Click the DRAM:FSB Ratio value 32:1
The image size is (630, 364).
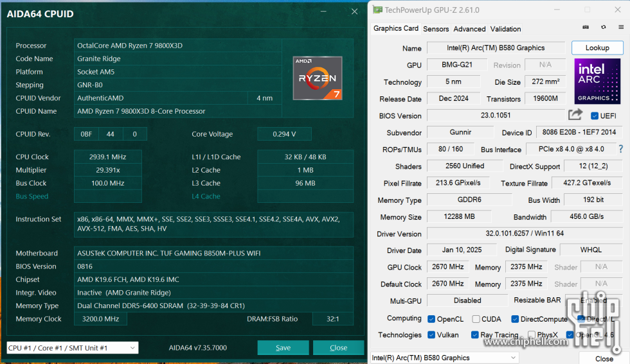click(x=333, y=318)
